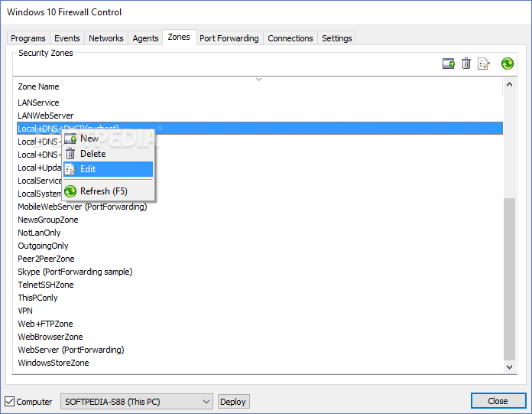Click the scrollbar up arrow
This screenshot has width=532, height=414.
509,85
